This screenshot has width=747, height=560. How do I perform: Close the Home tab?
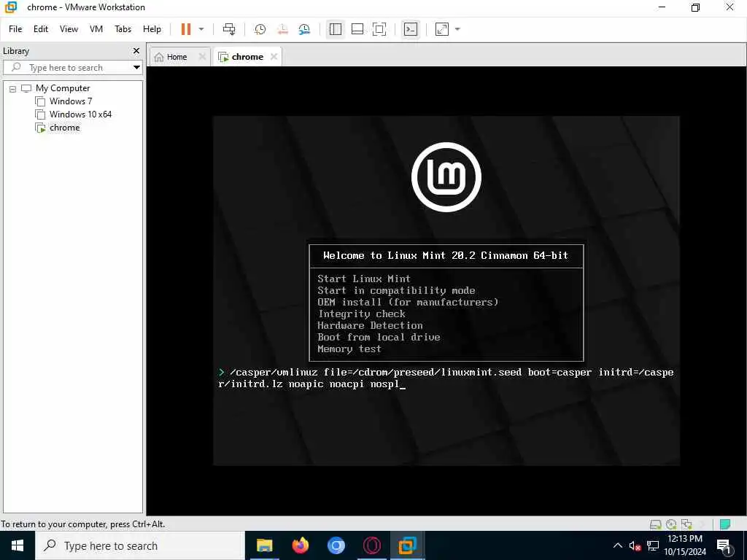point(202,57)
